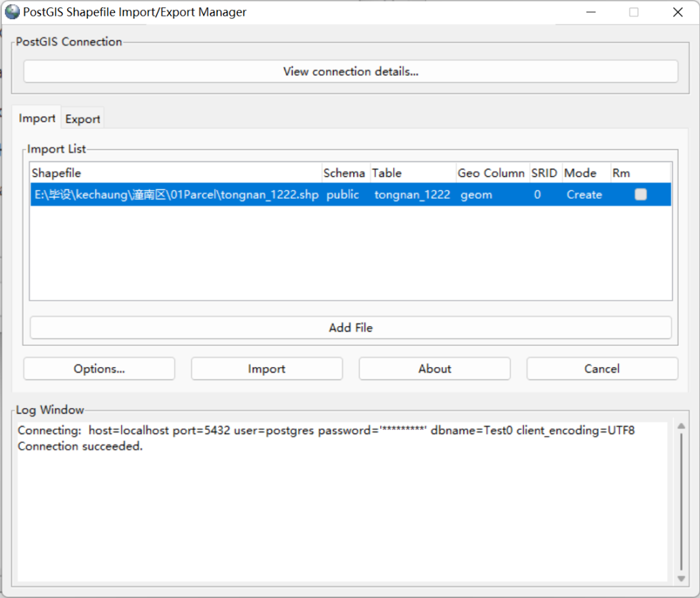This screenshot has height=598, width=700.
Task: Click the 'geom' geo column cell
Action: (x=493, y=195)
